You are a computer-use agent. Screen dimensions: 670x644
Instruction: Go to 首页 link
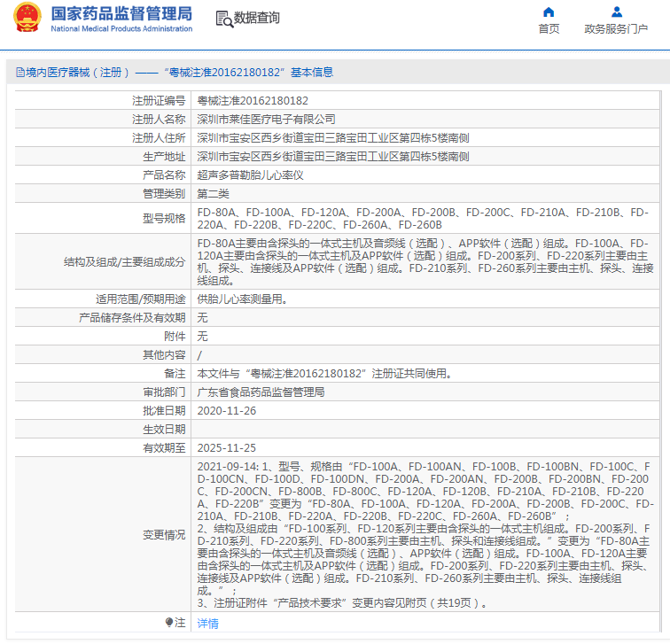(549, 28)
